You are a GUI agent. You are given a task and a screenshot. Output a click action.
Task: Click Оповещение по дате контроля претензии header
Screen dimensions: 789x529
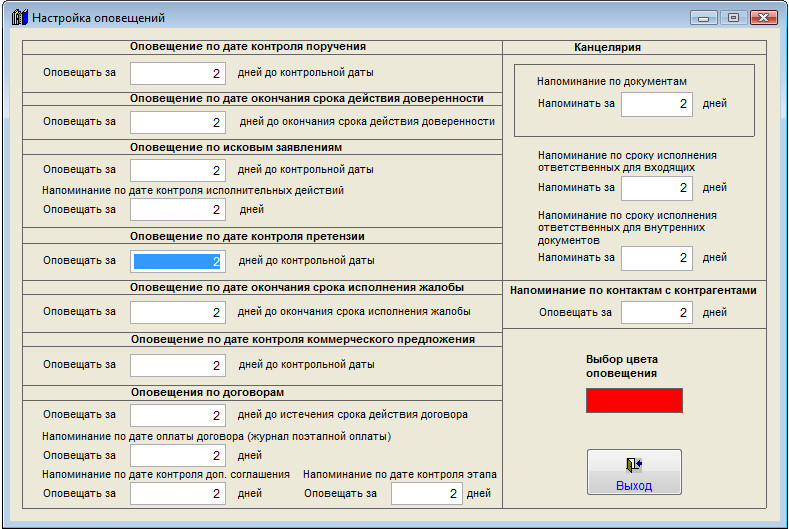click(247, 236)
